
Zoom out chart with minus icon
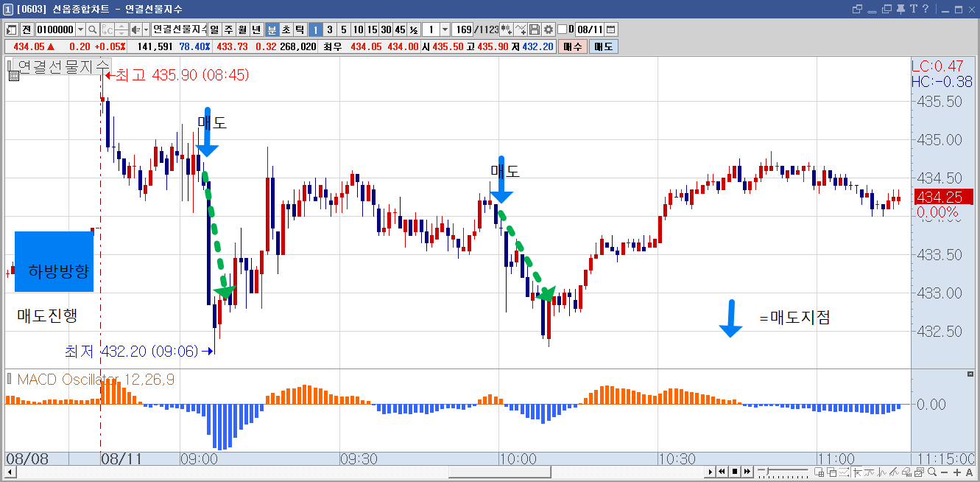[945, 472]
